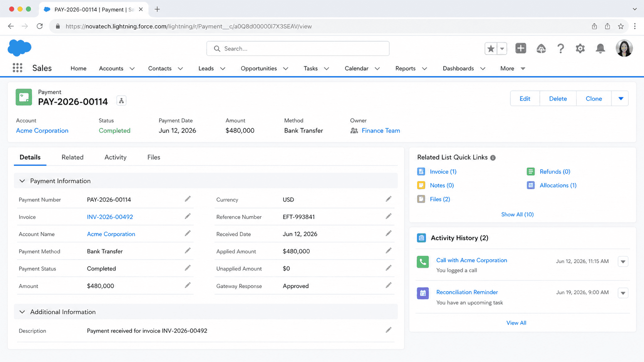
Task: Open the Acme Corporation account link in header
Action: click(x=42, y=130)
